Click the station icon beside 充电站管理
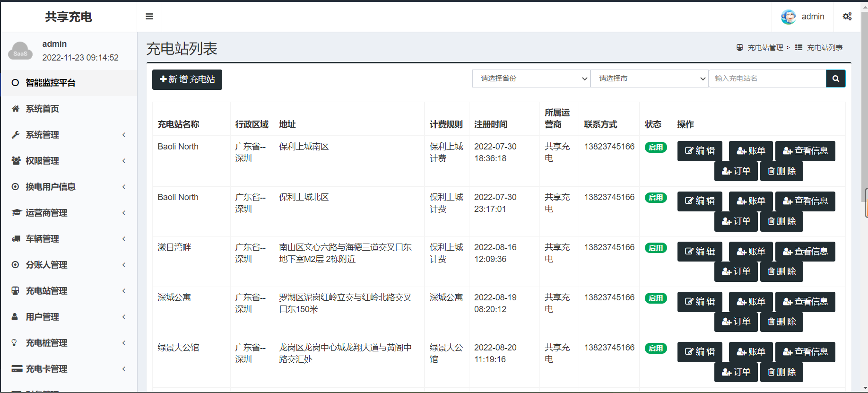The height and width of the screenshot is (393, 868). tap(16, 291)
